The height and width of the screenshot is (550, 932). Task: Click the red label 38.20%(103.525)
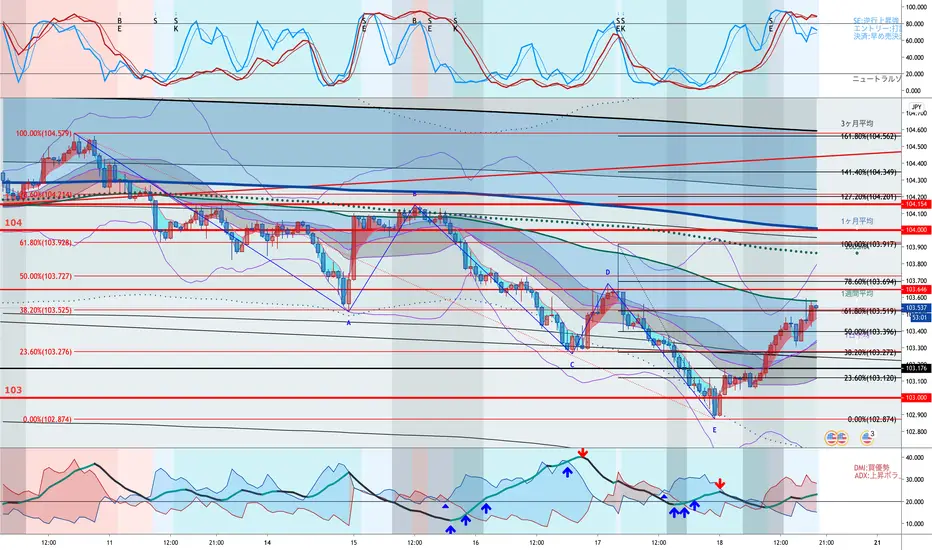pyautogui.click(x=46, y=310)
